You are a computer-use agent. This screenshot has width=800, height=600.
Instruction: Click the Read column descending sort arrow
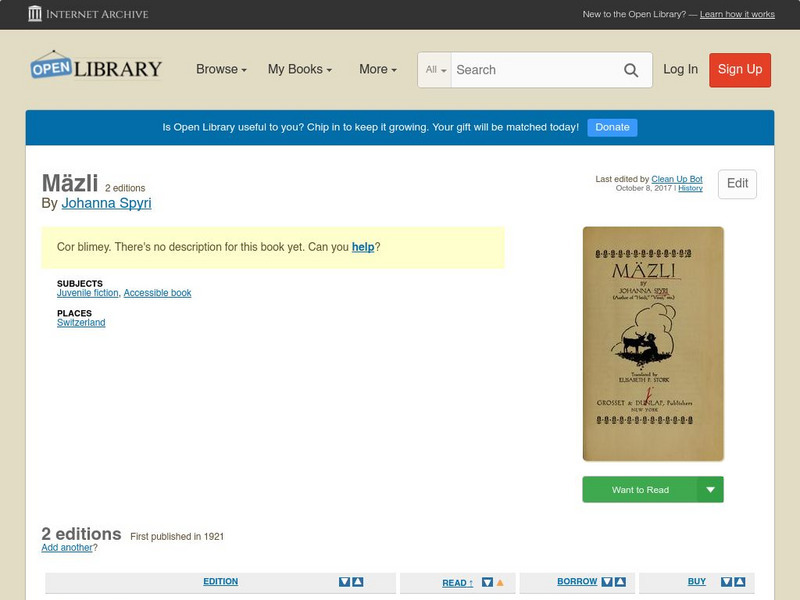(489, 581)
